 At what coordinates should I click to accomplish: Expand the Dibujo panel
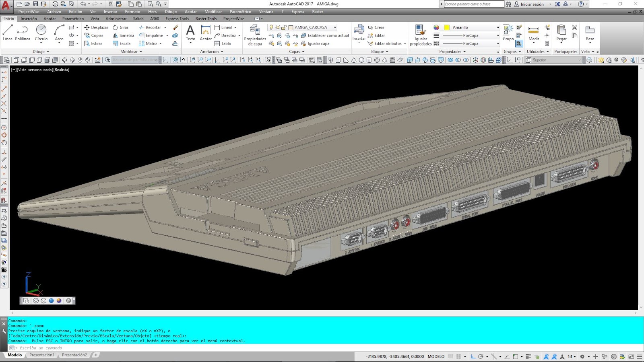pyautogui.click(x=41, y=51)
